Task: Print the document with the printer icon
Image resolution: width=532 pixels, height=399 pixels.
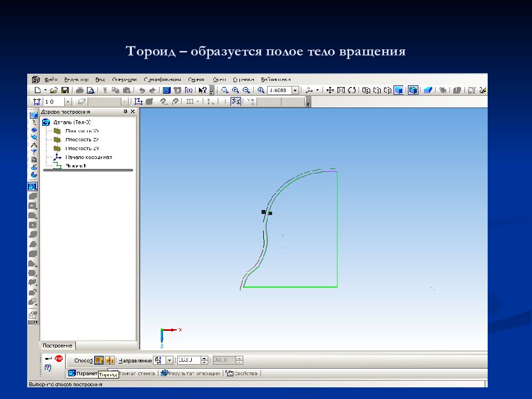Action: 80,90
